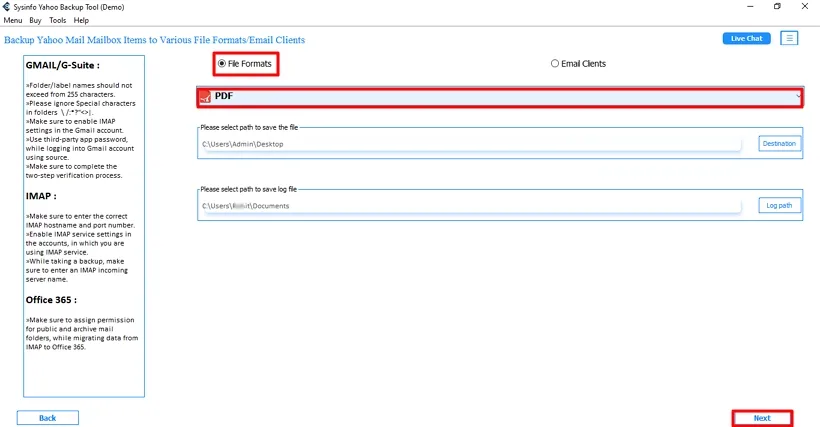The width and height of the screenshot is (820, 427).
Task: Click 'Please select path to save log file' label
Action: [x=248, y=189]
